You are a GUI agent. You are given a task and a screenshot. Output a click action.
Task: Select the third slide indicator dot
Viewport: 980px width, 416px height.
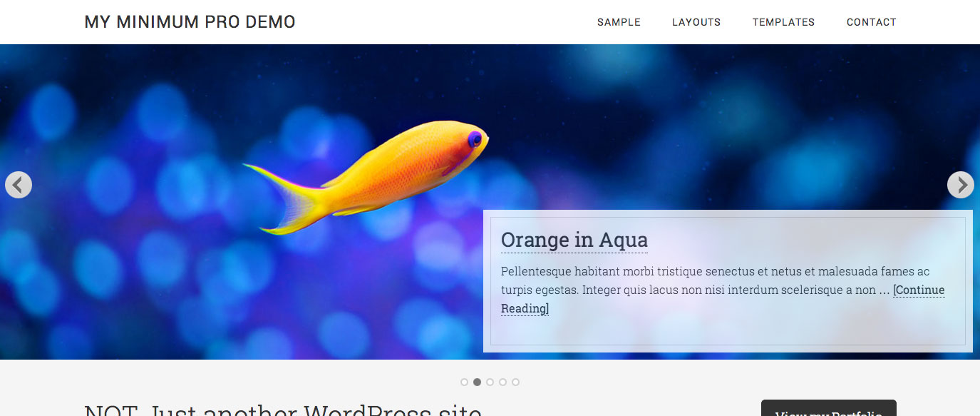click(490, 382)
